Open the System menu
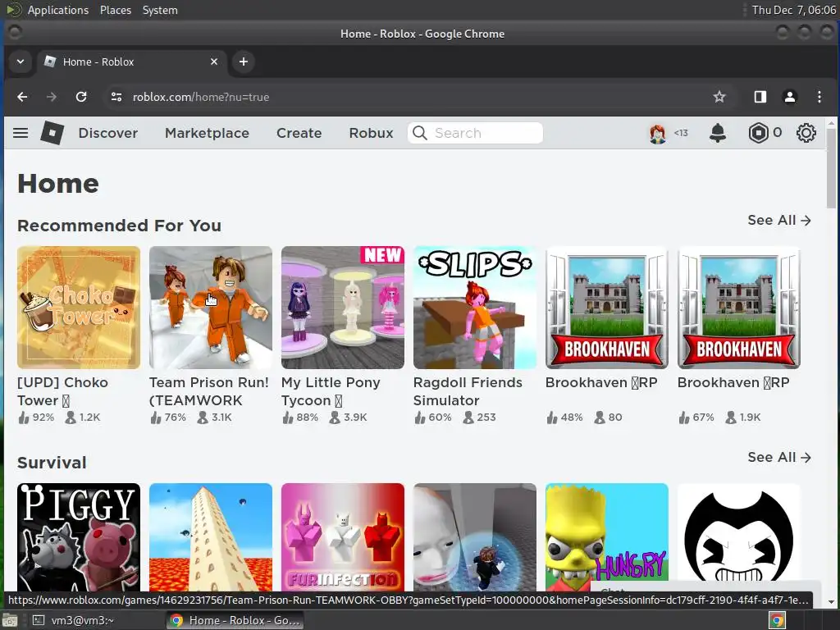Viewport: 840px width, 630px height. pos(160,10)
